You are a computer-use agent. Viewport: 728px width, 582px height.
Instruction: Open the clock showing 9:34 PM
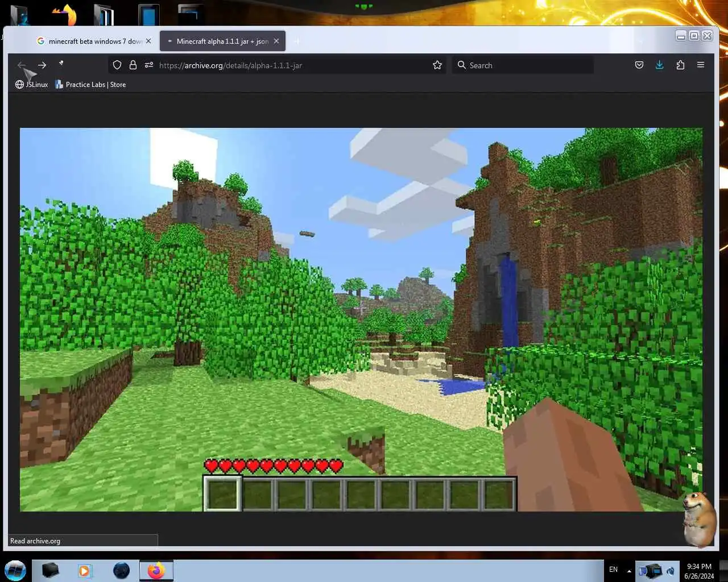click(699, 571)
